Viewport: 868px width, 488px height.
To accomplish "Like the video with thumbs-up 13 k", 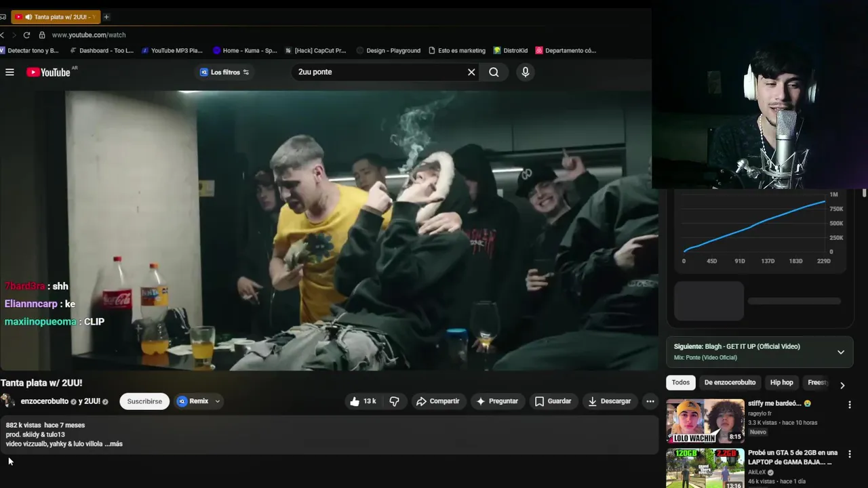I will (363, 401).
